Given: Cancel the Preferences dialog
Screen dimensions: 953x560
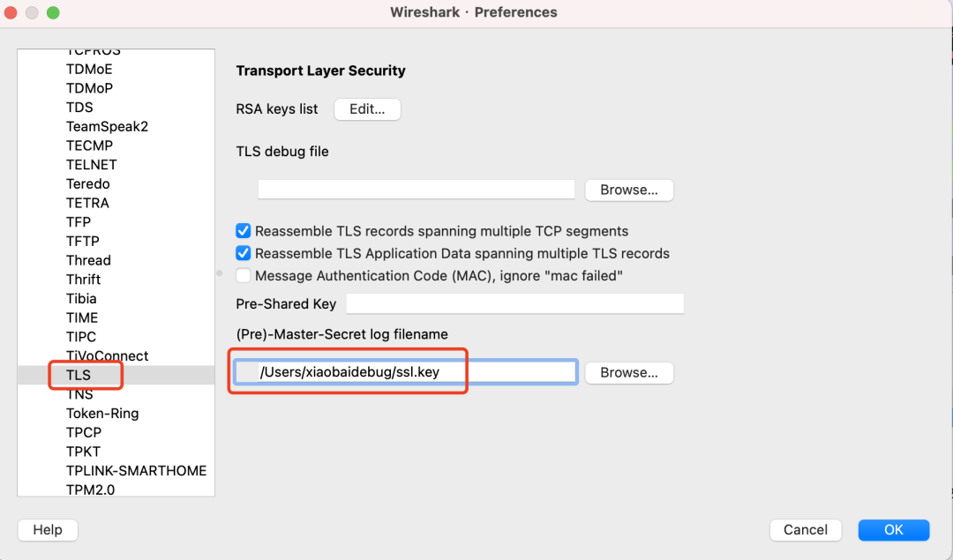Looking at the screenshot, I should click(806, 530).
